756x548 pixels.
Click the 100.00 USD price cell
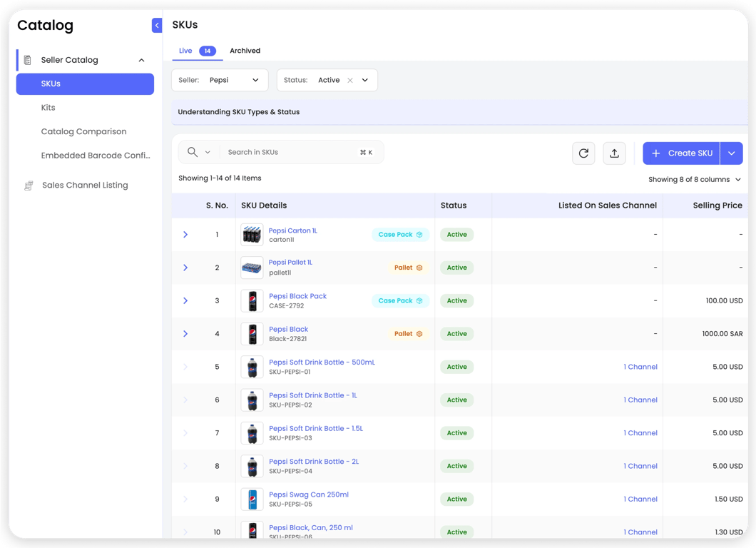[724, 300]
